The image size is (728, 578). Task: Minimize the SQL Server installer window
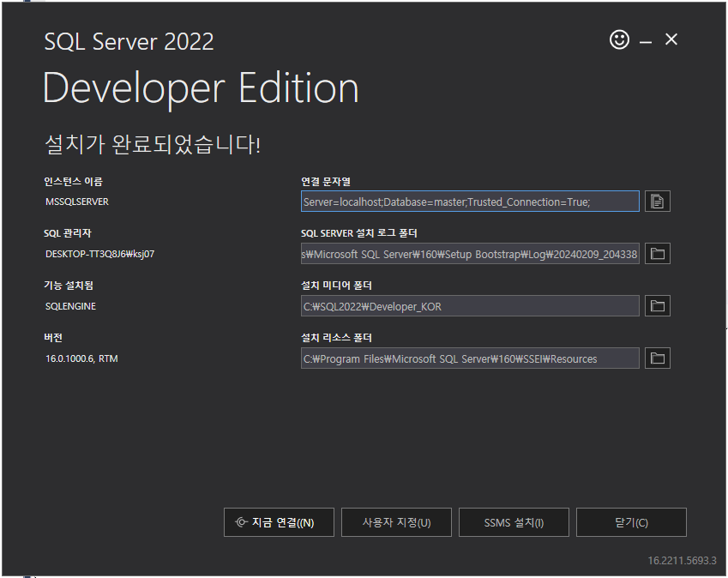point(646,42)
